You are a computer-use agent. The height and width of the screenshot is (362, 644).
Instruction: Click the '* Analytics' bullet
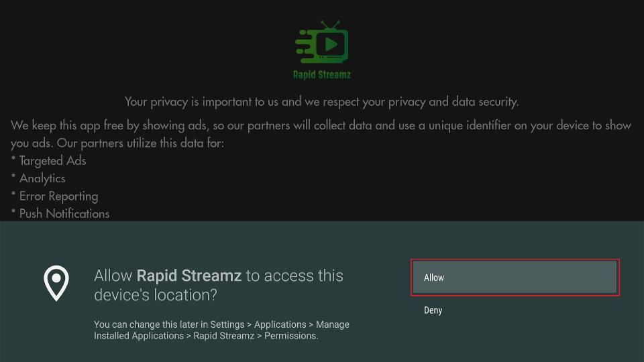[38, 178]
